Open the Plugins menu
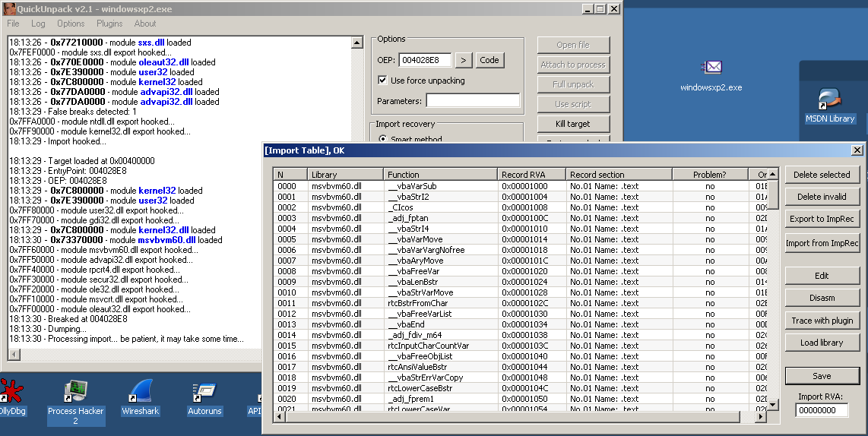This screenshot has height=436, width=868. 109,24
